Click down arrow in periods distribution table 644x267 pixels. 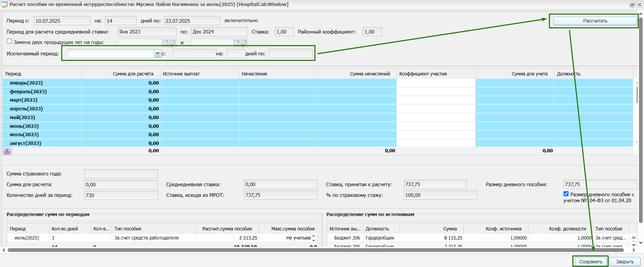coord(314,240)
